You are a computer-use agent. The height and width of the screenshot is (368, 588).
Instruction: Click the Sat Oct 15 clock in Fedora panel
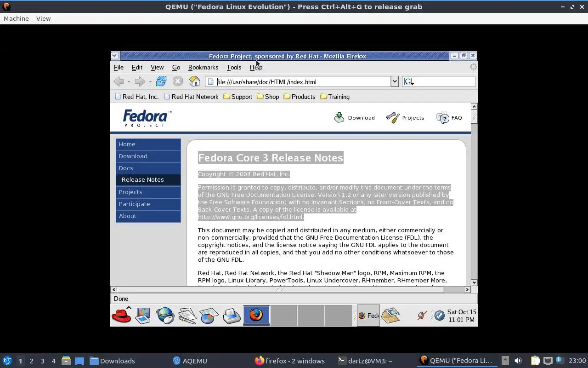pyautogui.click(x=462, y=316)
